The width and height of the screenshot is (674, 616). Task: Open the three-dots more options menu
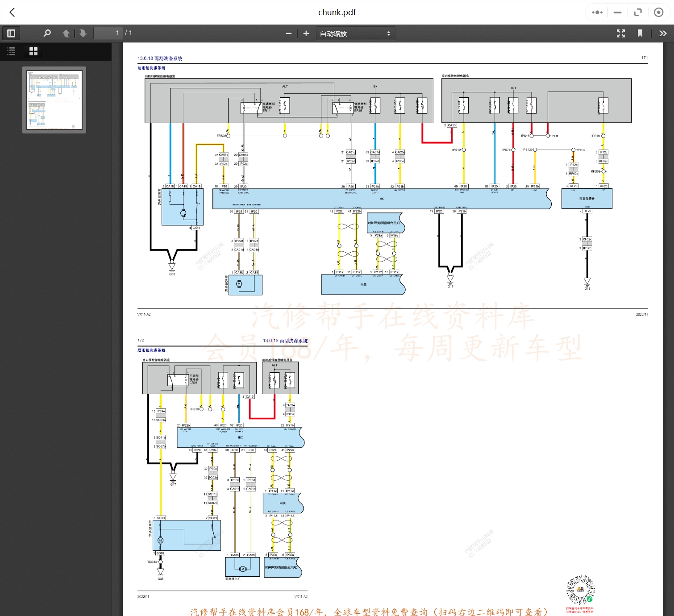(x=597, y=12)
